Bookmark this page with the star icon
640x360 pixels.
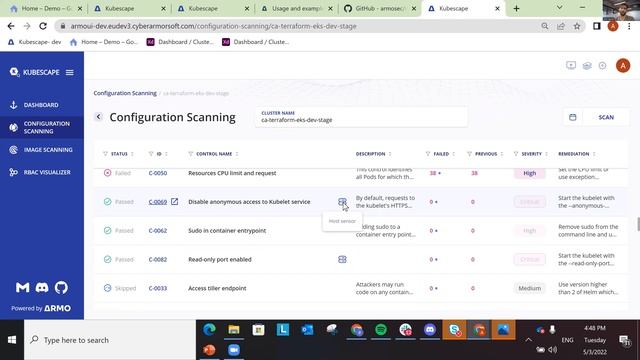click(577, 26)
